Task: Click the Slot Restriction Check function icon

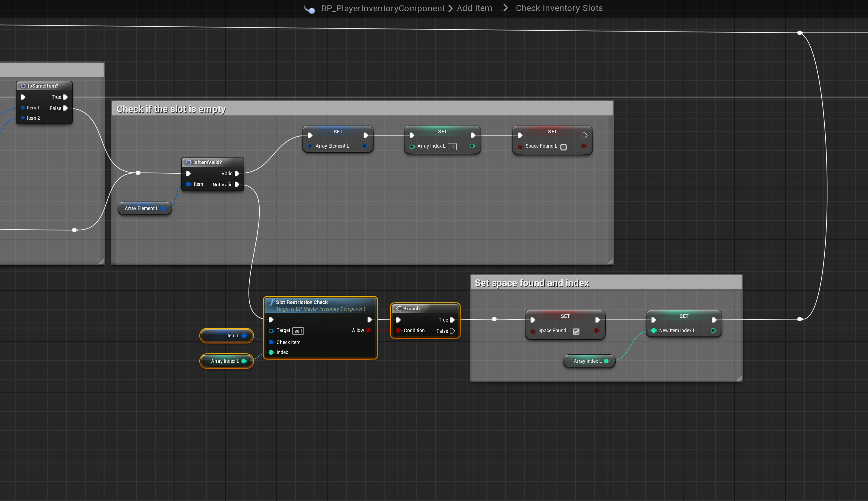Action: pyautogui.click(x=272, y=302)
